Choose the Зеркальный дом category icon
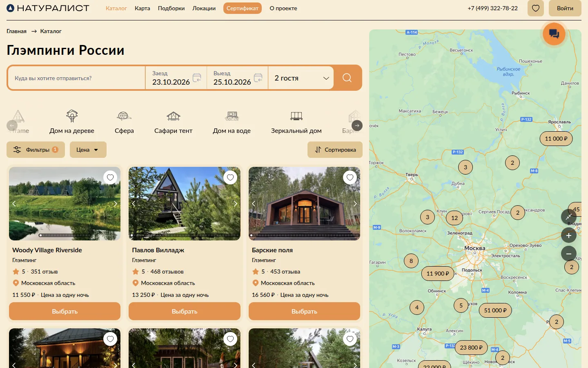 [296, 116]
